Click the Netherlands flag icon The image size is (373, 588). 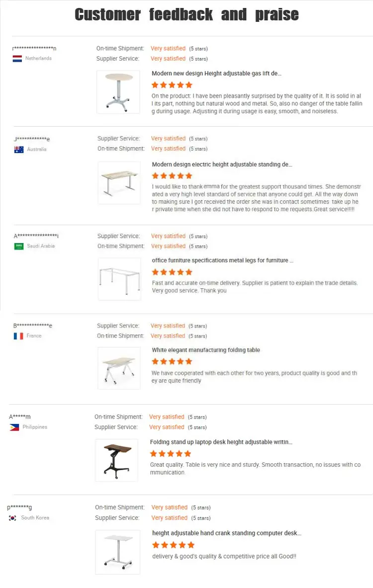pos(17,59)
